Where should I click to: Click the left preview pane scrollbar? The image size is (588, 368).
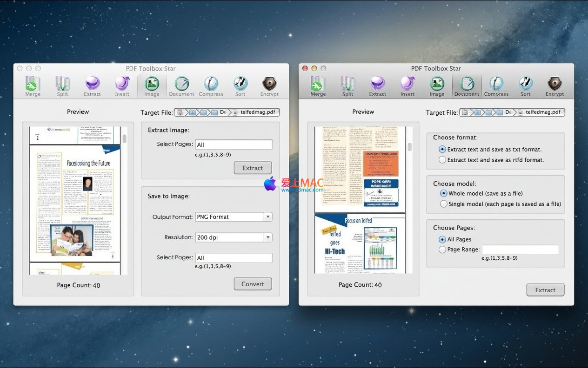125,139
